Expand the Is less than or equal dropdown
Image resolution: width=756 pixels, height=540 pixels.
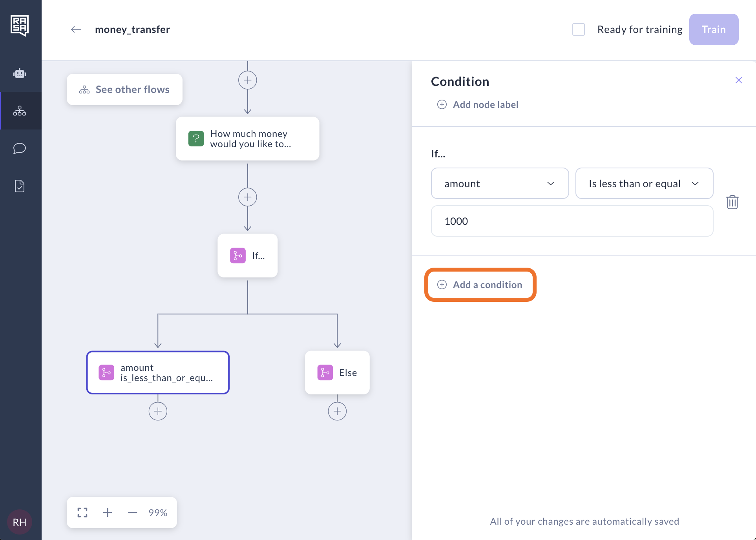tap(644, 183)
